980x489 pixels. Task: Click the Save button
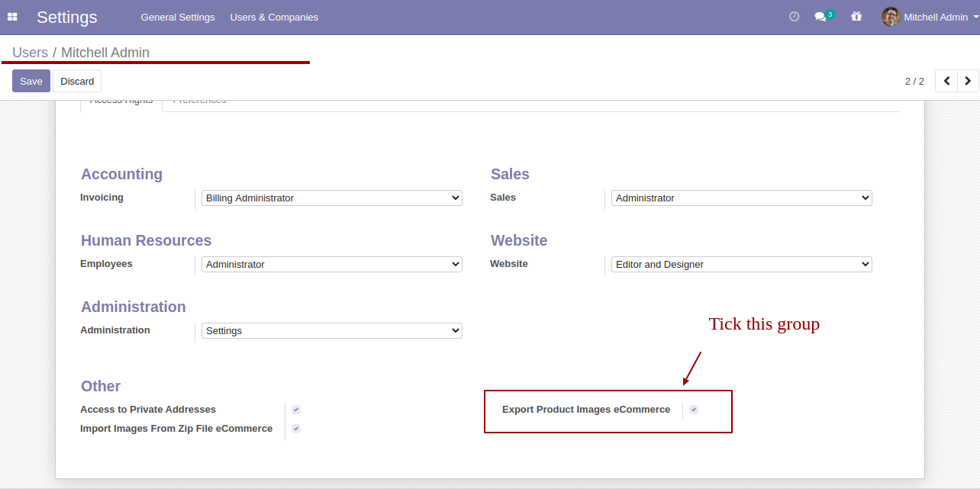click(x=31, y=81)
